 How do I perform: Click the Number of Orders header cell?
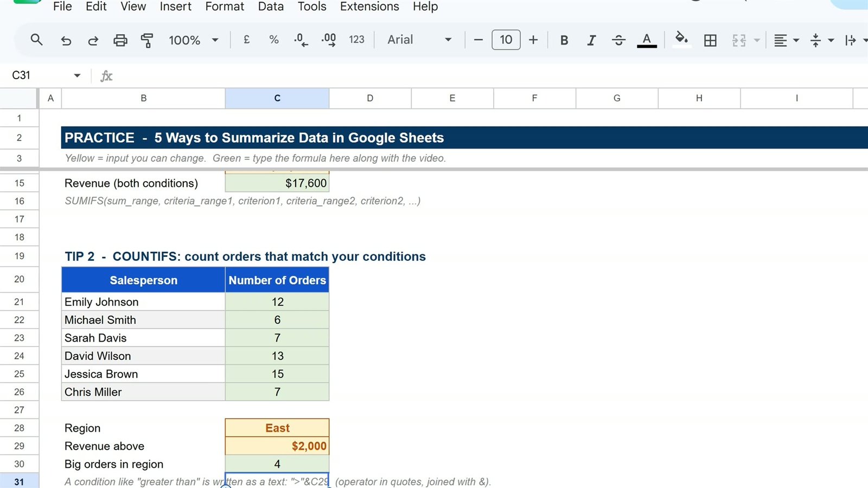(x=277, y=280)
